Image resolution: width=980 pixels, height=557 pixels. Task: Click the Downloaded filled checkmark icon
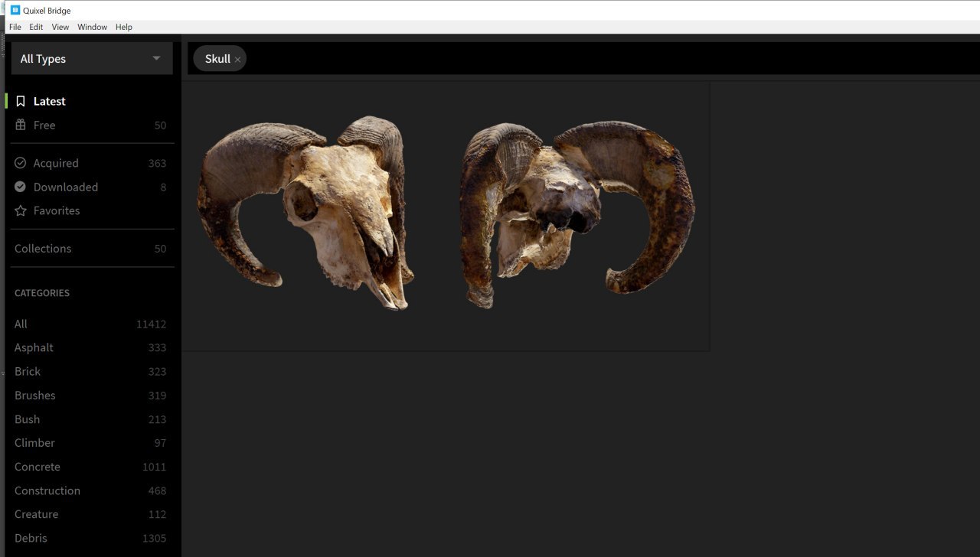click(21, 187)
